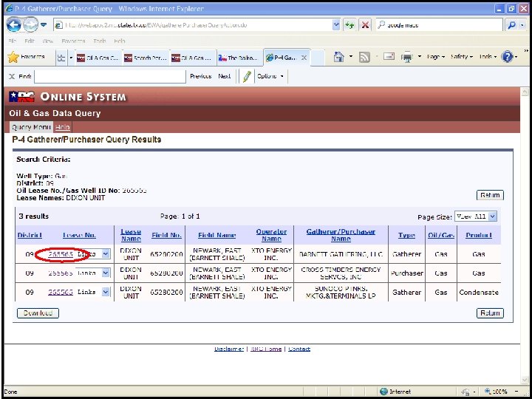Open the Query Menu tab
Viewport: 532px width, 399px height.
click(x=31, y=127)
